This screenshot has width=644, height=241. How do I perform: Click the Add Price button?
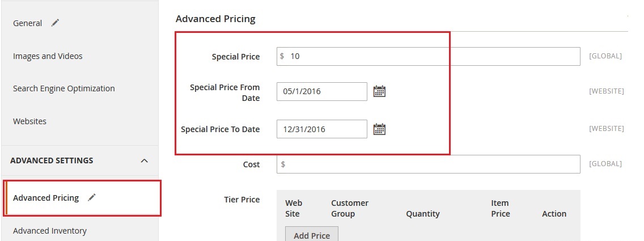pyautogui.click(x=311, y=235)
